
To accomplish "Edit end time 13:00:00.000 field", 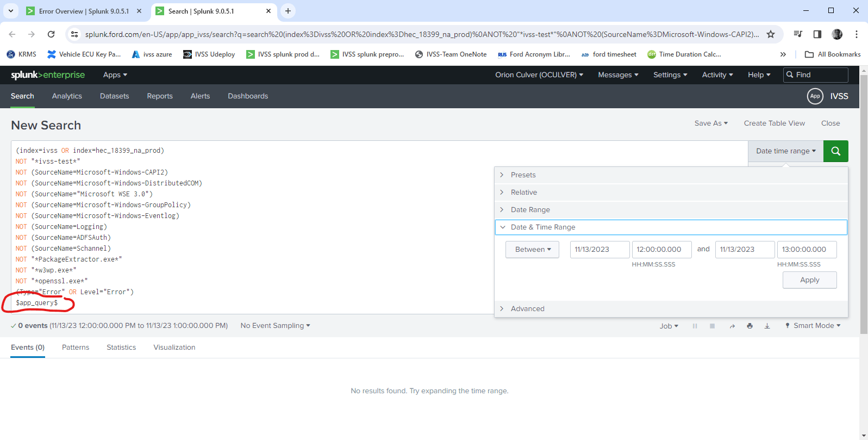I will (807, 250).
